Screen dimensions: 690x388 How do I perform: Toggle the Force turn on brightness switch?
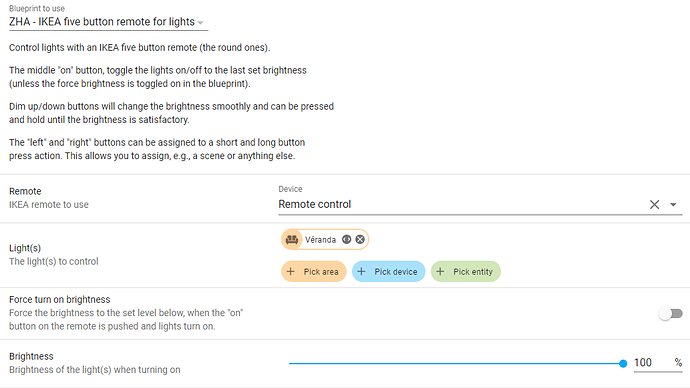click(x=670, y=314)
